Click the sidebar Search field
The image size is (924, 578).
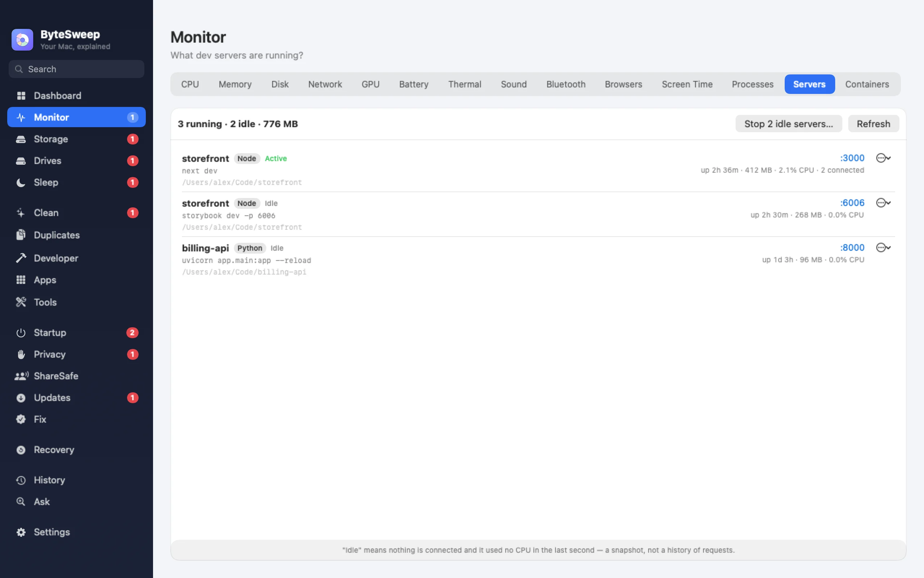click(x=77, y=69)
